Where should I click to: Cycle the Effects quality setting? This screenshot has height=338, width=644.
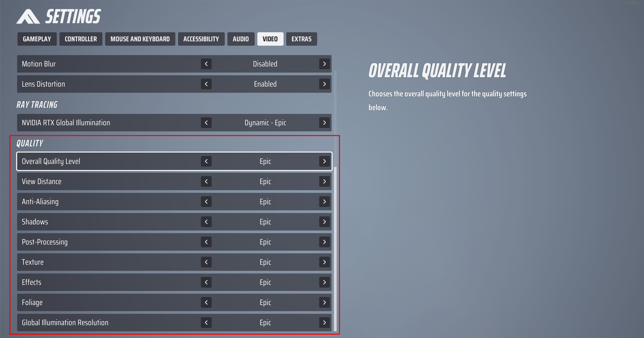coord(324,282)
